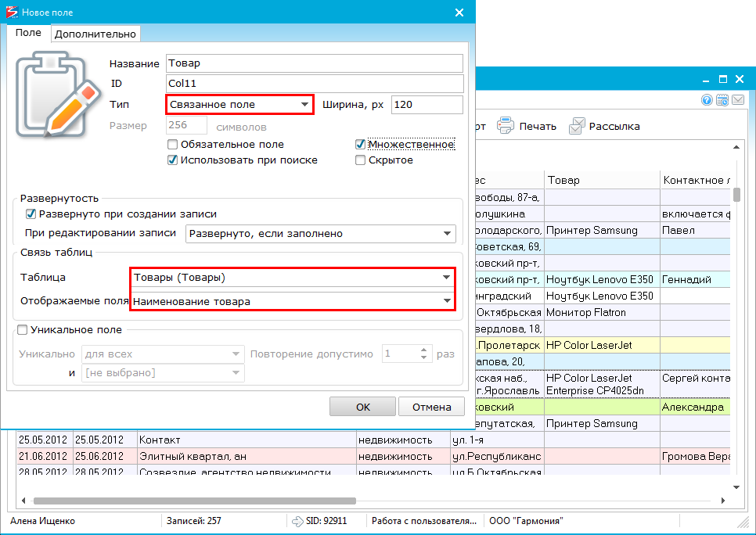Select the Элитный квартал, ан row

coord(247,457)
